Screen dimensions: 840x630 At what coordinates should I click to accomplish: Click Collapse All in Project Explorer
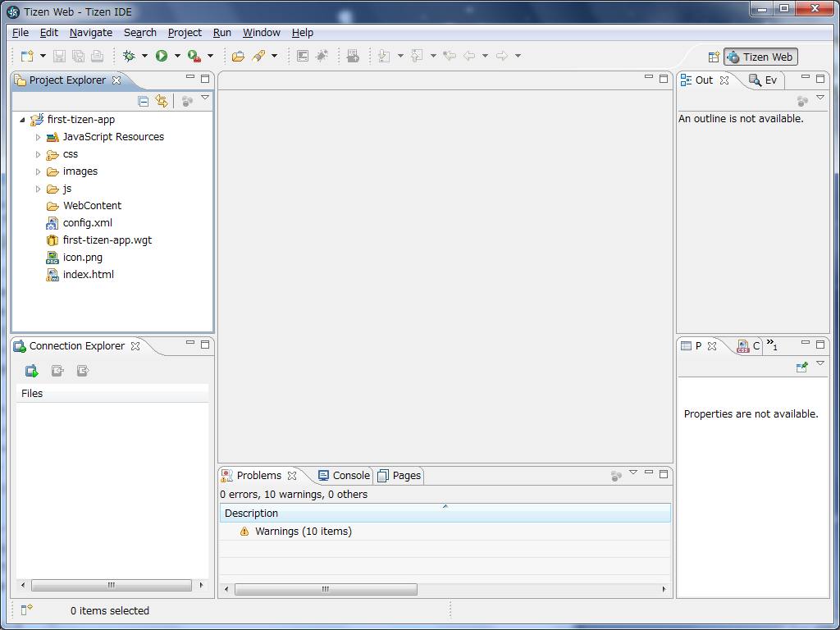143,101
